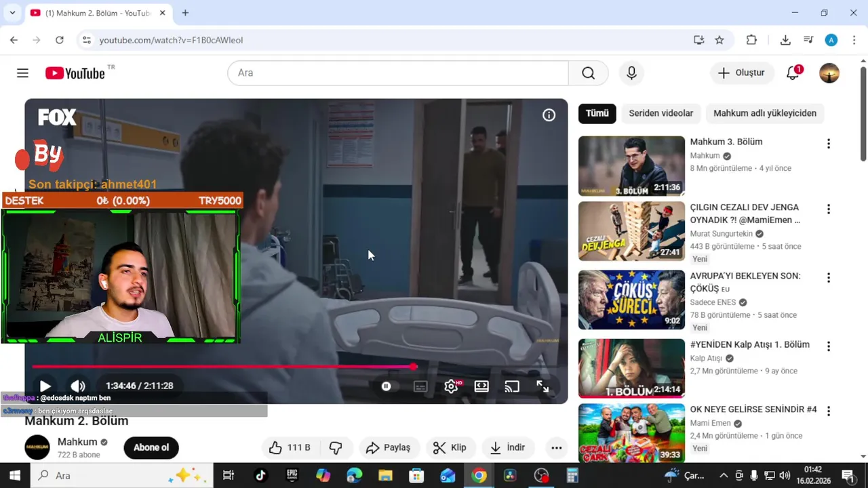Viewport: 868px width, 488px height.
Task: Open a new browser tab
Action: 185,13
